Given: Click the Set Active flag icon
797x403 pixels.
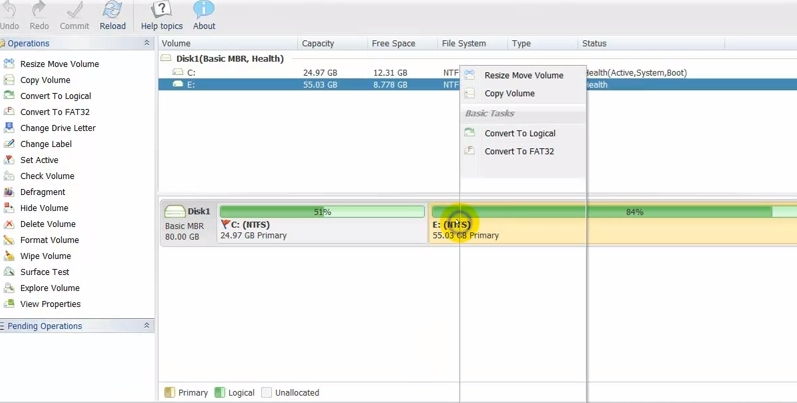Looking at the screenshot, I should (x=9, y=160).
